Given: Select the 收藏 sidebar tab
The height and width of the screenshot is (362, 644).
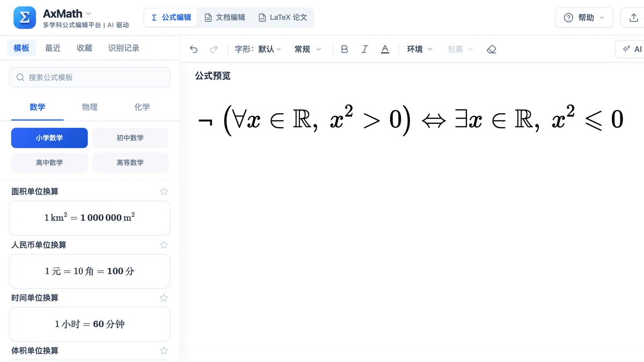Looking at the screenshot, I should [84, 48].
